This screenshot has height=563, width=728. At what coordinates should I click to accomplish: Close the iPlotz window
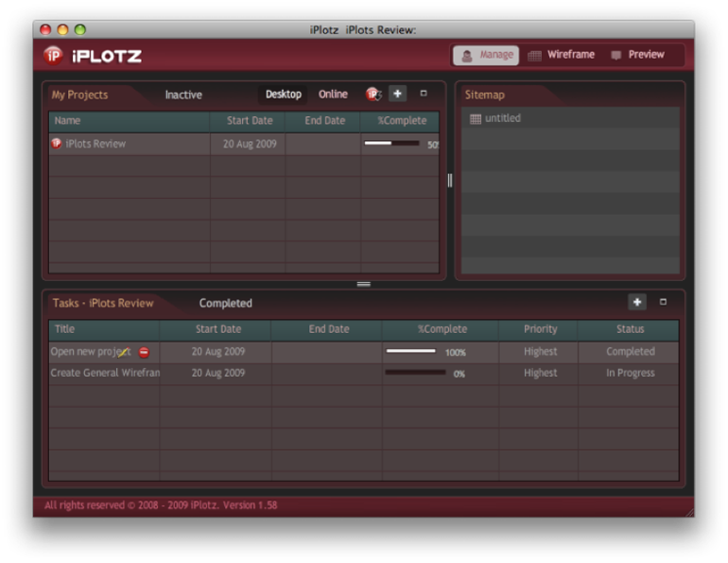45,29
